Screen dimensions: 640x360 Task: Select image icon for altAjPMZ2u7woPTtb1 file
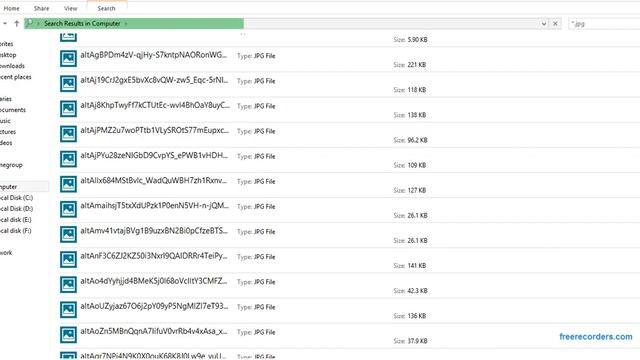68,134
